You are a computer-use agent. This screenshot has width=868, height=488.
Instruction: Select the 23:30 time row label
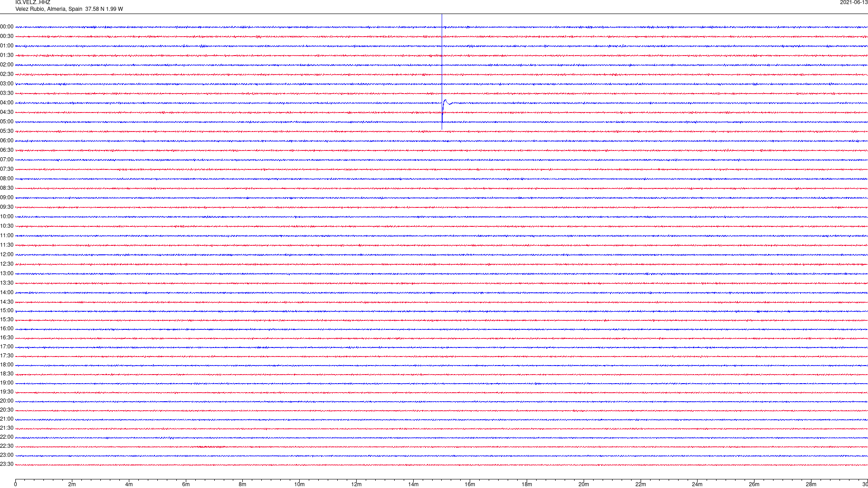[7, 464]
